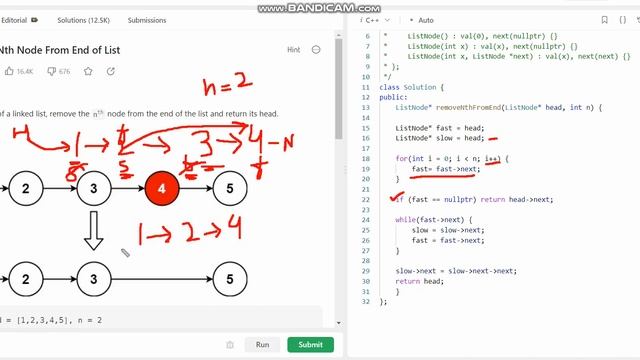Image resolution: width=640 pixels, height=360 pixels.
Task: Click the 'while(fast->next) {' line
Action: pyautogui.click(x=433, y=220)
